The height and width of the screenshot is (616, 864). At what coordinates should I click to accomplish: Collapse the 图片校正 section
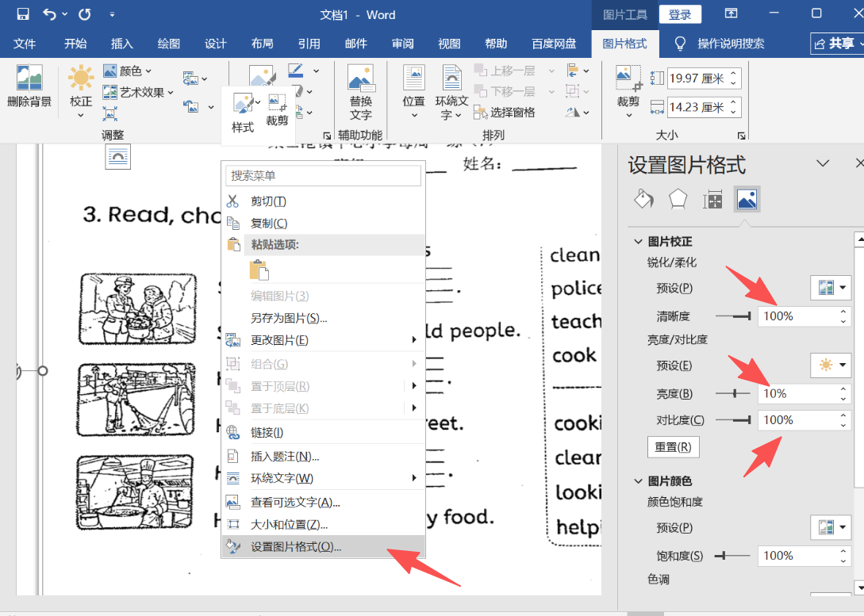click(638, 242)
